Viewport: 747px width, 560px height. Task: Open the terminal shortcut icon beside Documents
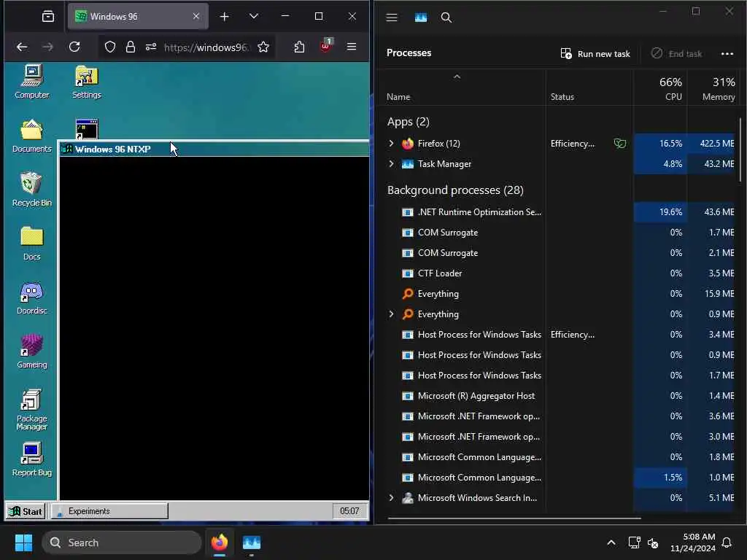(87, 128)
